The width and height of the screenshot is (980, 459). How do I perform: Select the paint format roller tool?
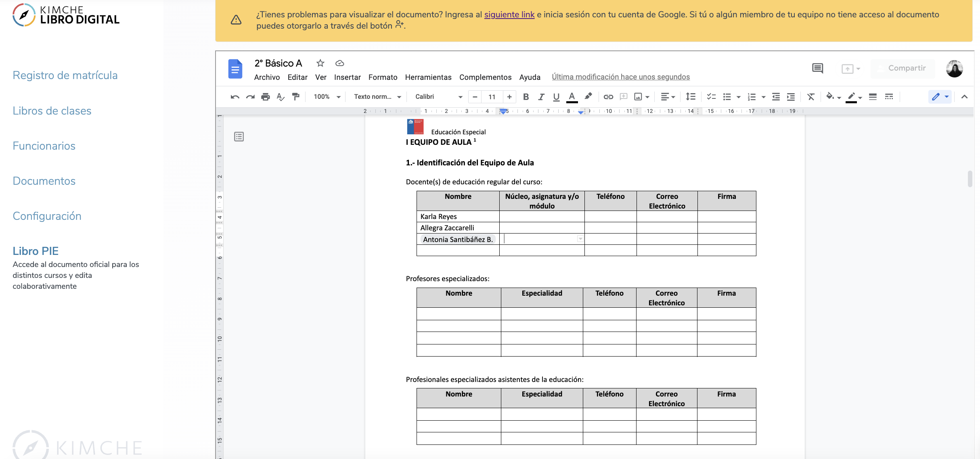pos(296,97)
